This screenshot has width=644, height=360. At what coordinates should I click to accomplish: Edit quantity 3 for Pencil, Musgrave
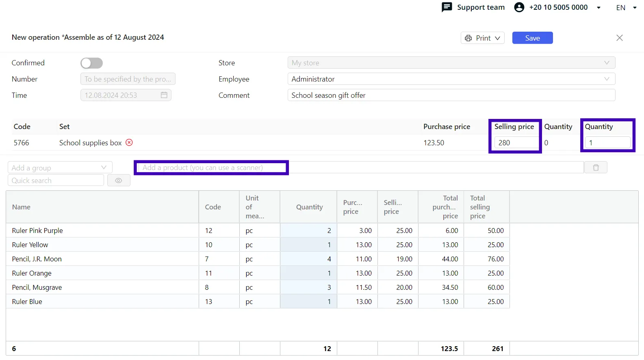(308, 287)
